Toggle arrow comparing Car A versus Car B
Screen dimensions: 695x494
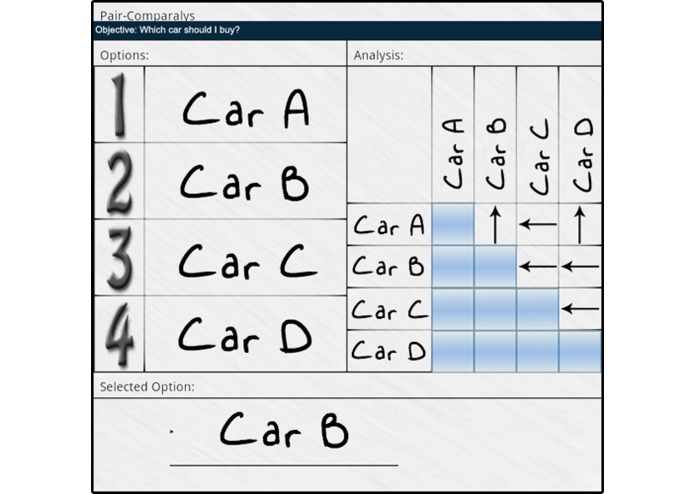[495, 224]
